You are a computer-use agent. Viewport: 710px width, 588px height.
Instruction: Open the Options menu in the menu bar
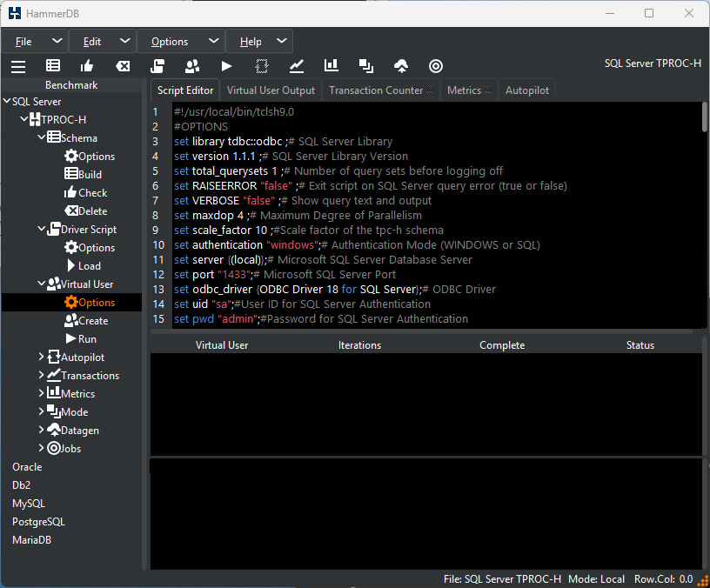click(181, 42)
